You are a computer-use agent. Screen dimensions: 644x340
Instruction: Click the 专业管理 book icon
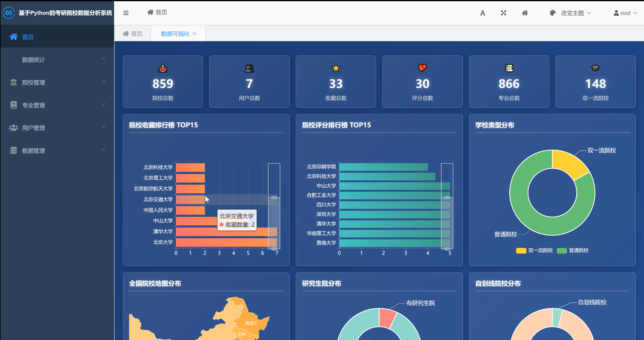[14, 105]
